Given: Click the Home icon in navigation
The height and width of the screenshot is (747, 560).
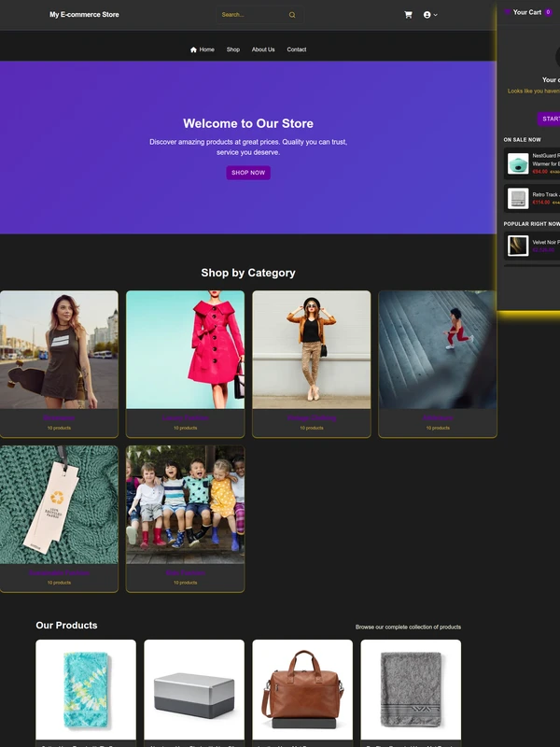Looking at the screenshot, I should 193,49.
